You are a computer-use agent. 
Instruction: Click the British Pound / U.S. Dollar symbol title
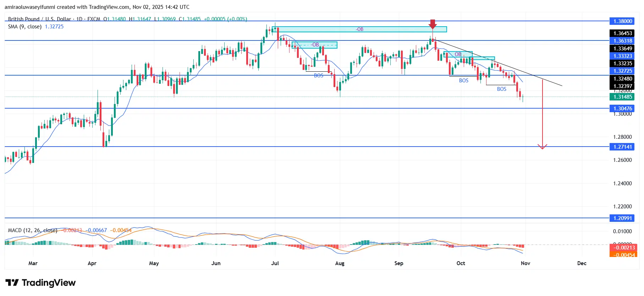[x=40, y=19]
